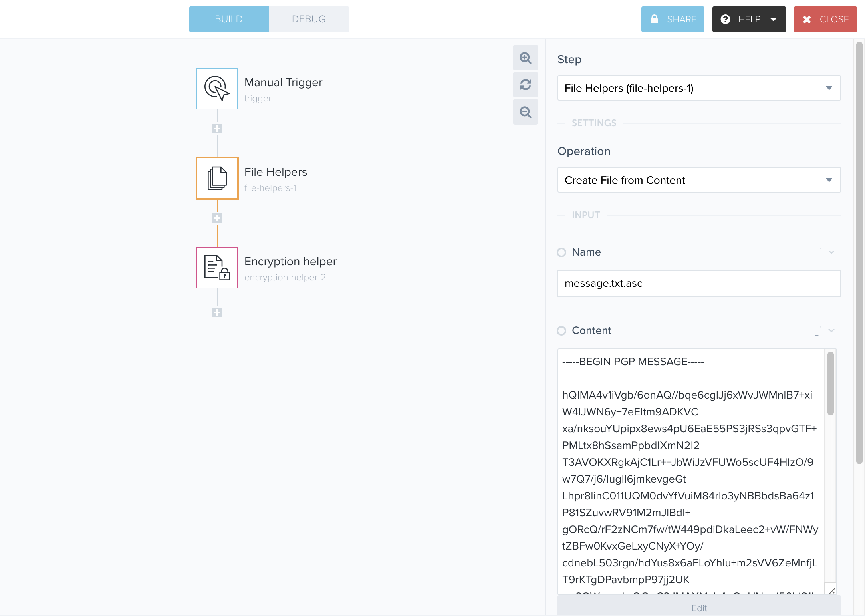Viewport: 865px width, 616px height.
Task: Click Edit below the Content field
Action: pyautogui.click(x=699, y=608)
